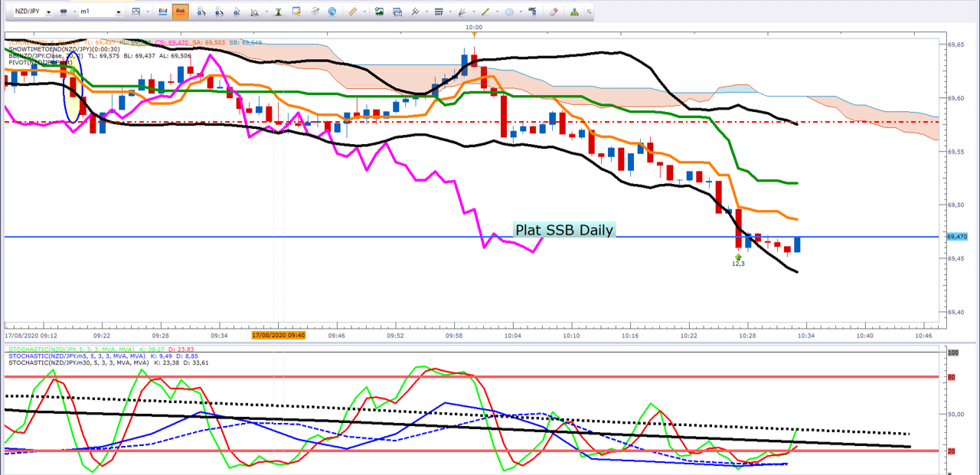Select the blue ellipse drawn on chart
Viewport: 980px width, 475px height.
[73, 89]
